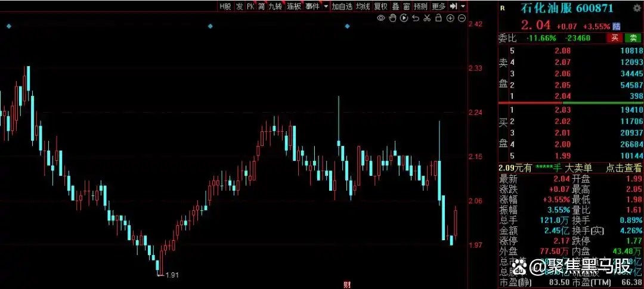Screen dimensions: 644x289
Task: Select the hand pan tool
Action: point(393,18)
